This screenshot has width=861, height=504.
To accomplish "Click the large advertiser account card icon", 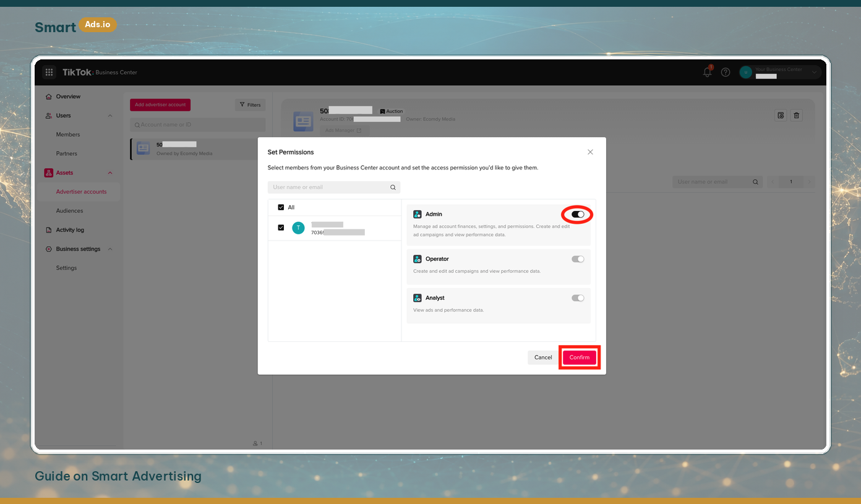I will click(x=303, y=122).
